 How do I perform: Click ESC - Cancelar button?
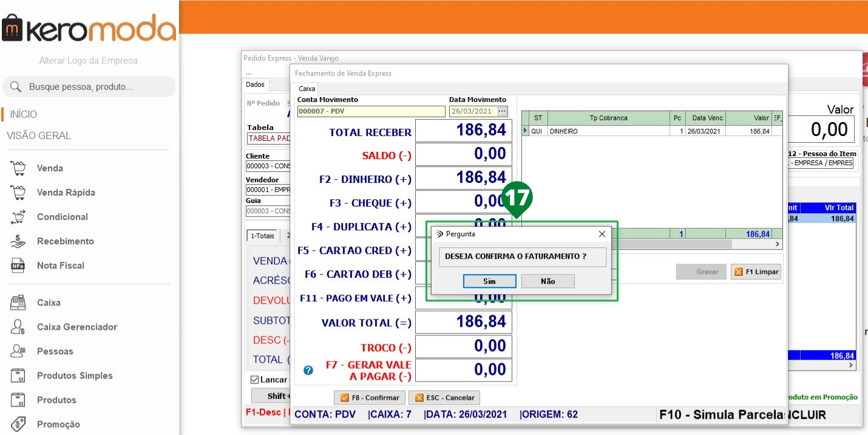(x=444, y=398)
